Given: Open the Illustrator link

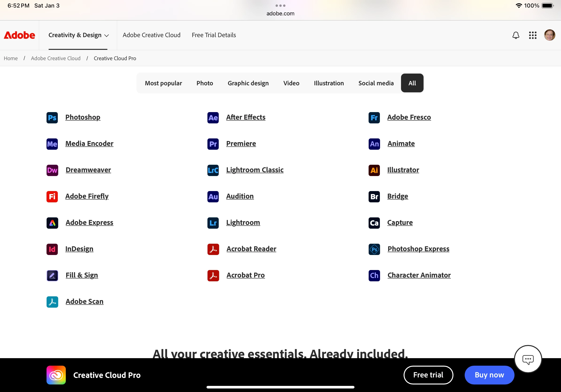Looking at the screenshot, I should pos(403,170).
